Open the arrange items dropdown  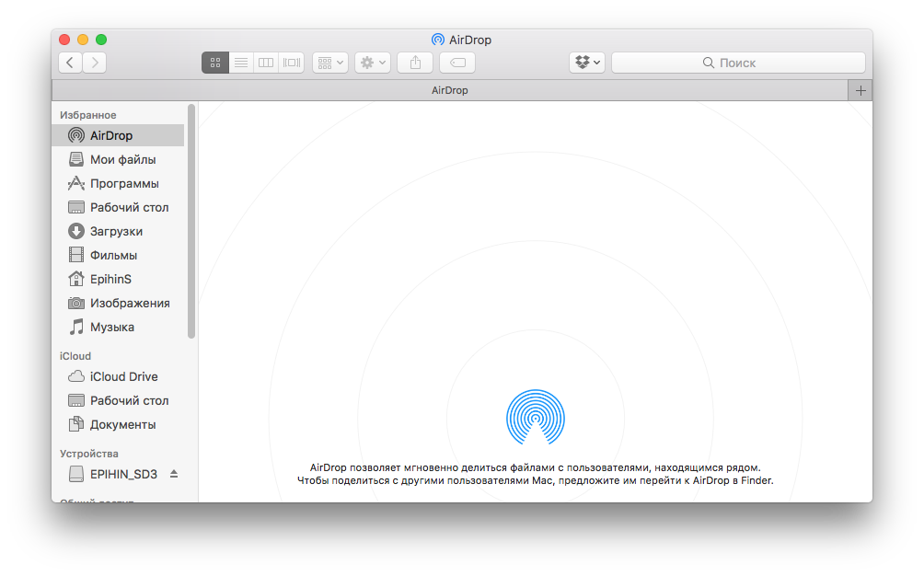tap(329, 63)
